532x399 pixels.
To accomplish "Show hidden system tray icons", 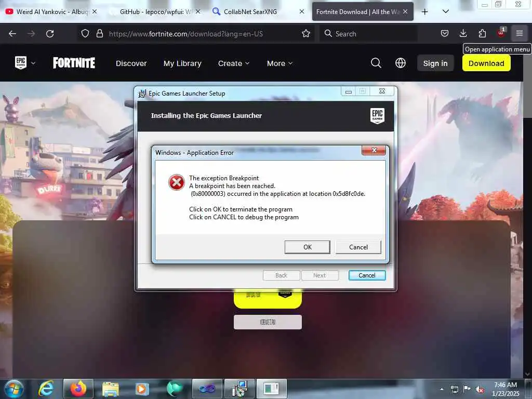I will click(442, 389).
